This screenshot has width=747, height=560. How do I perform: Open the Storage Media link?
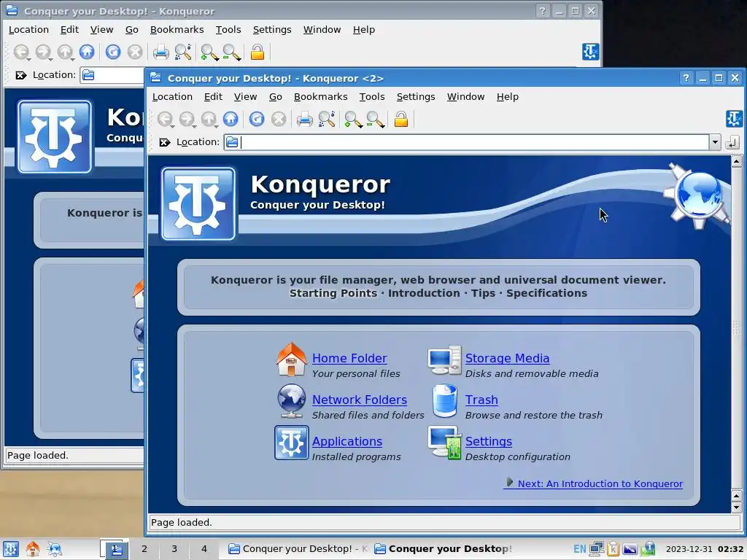pyautogui.click(x=508, y=358)
